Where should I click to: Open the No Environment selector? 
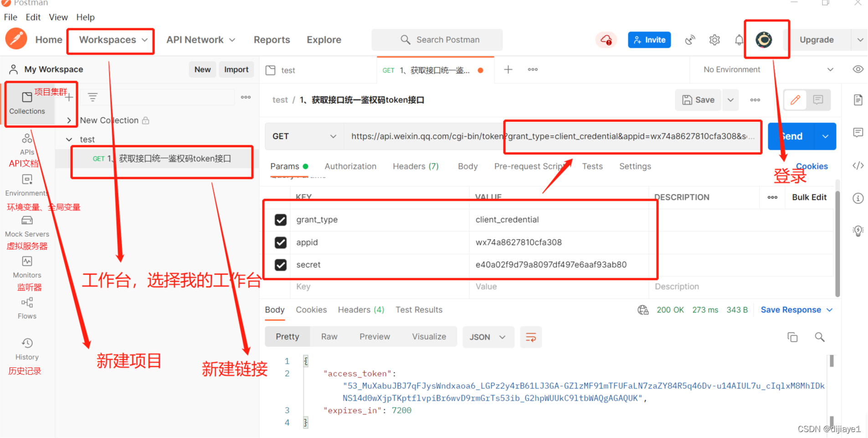coord(768,70)
